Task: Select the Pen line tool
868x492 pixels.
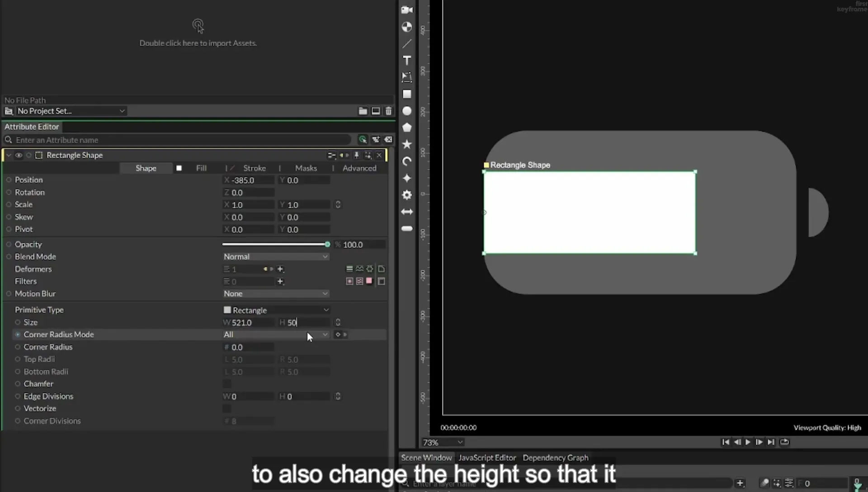Action: (407, 43)
